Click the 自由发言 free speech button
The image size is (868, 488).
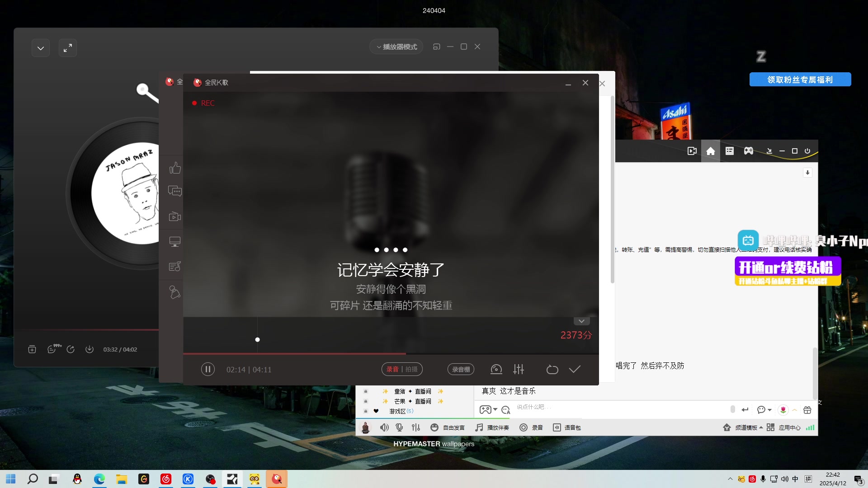coord(448,427)
